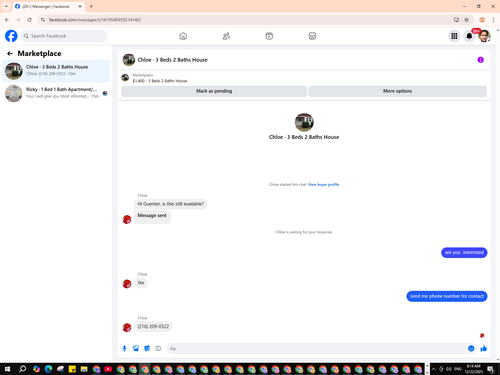
Task: Click the 'send me phone number for contact' message
Action: click(x=447, y=296)
